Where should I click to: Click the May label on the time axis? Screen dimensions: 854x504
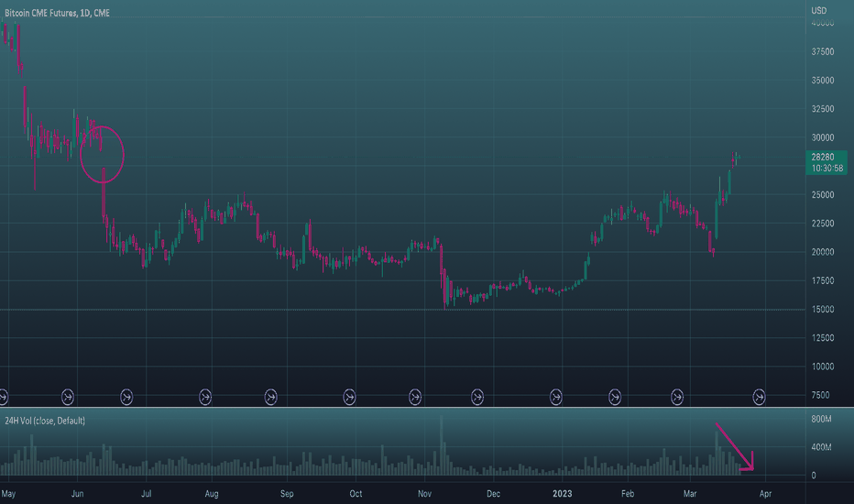click(8, 494)
